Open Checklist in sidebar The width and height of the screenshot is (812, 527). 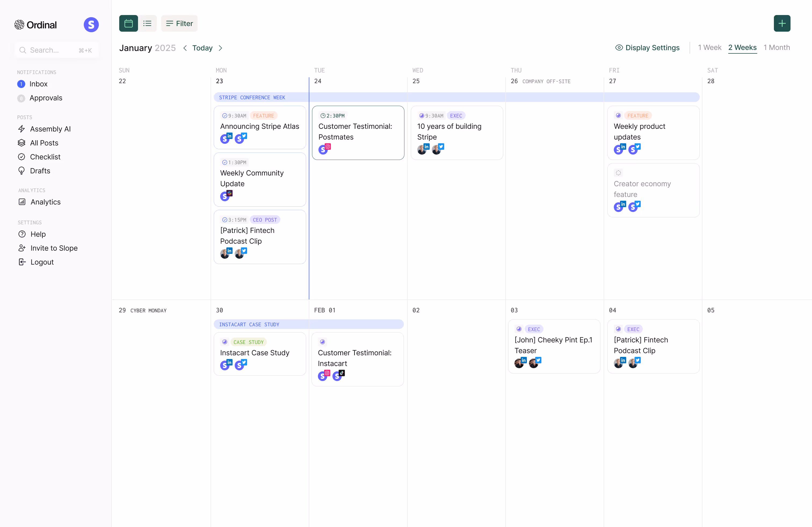pyautogui.click(x=45, y=157)
